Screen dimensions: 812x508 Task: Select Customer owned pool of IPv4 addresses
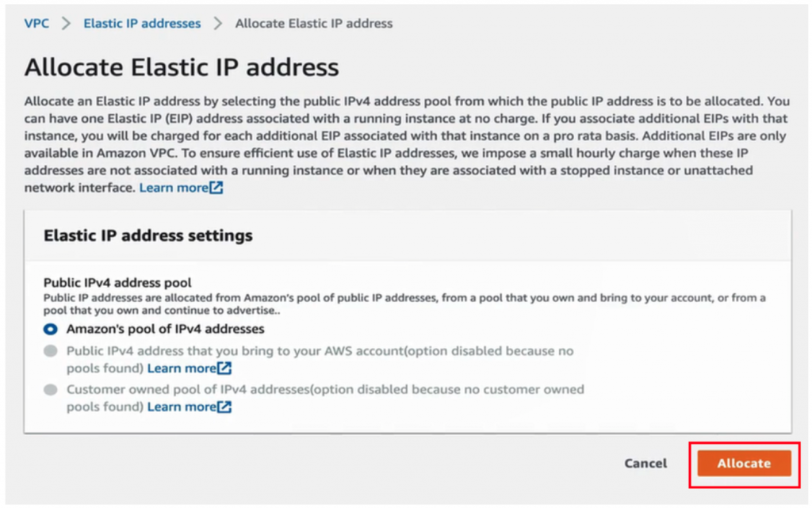pyautogui.click(x=50, y=390)
